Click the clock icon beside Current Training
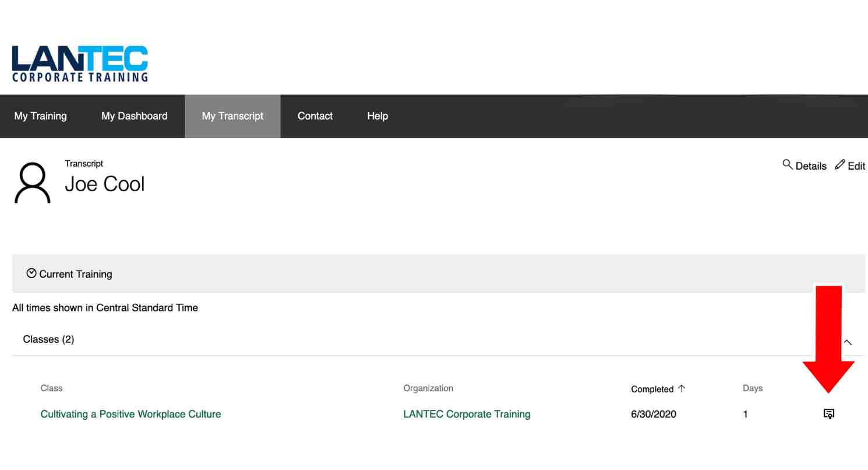The image size is (868, 470). [x=31, y=273]
